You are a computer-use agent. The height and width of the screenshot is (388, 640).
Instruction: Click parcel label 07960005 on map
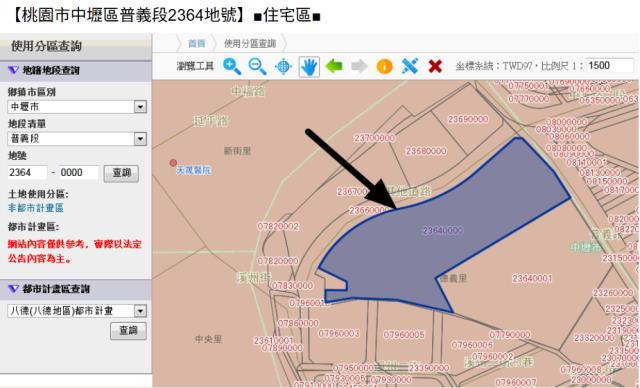coord(404,335)
